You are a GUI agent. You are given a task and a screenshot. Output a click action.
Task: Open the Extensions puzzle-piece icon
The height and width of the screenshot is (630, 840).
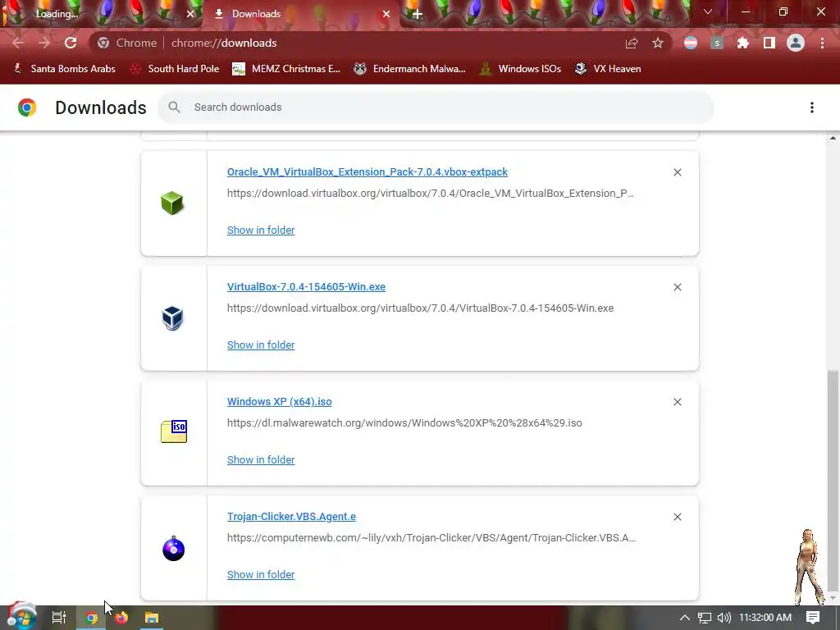tap(742, 43)
